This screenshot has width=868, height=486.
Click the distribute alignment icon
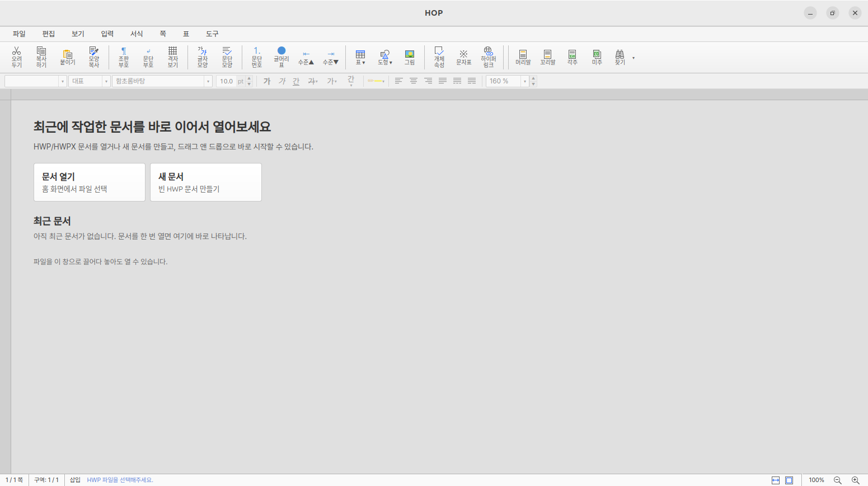click(x=457, y=81)
